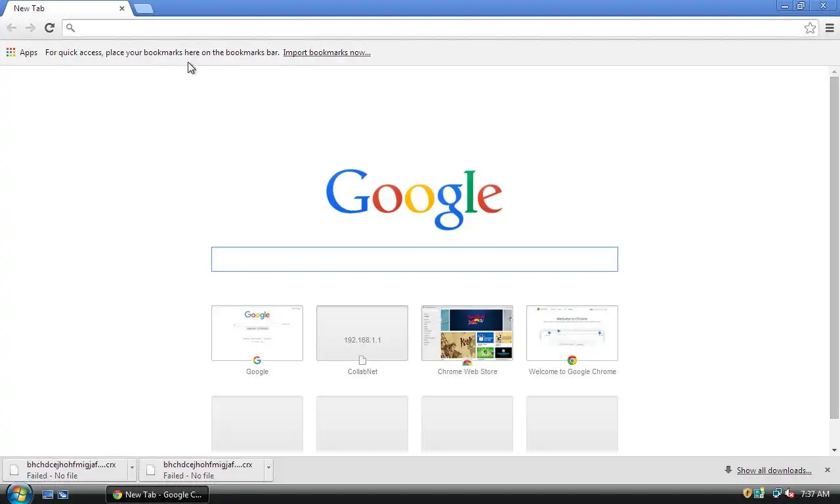Click the browser Forward arrow

point(30,28)
